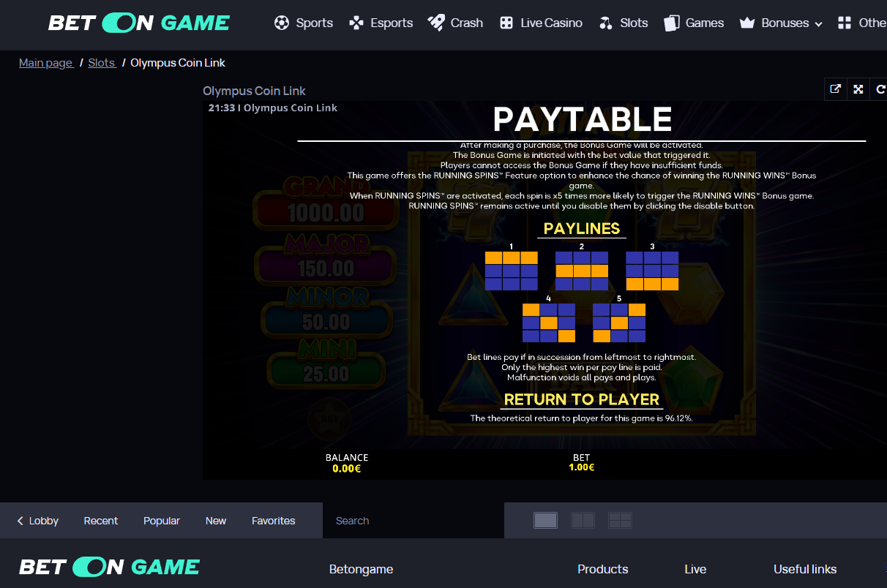887x588 pixels.
Task: Return to the Lobby
Action: tap(38, 521)
